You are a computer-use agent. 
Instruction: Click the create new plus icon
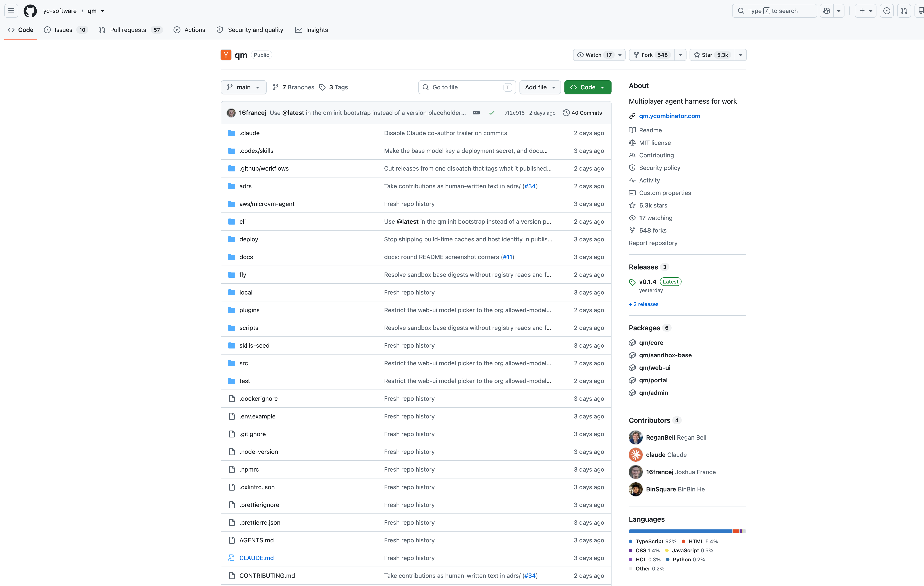click(862, 11)
